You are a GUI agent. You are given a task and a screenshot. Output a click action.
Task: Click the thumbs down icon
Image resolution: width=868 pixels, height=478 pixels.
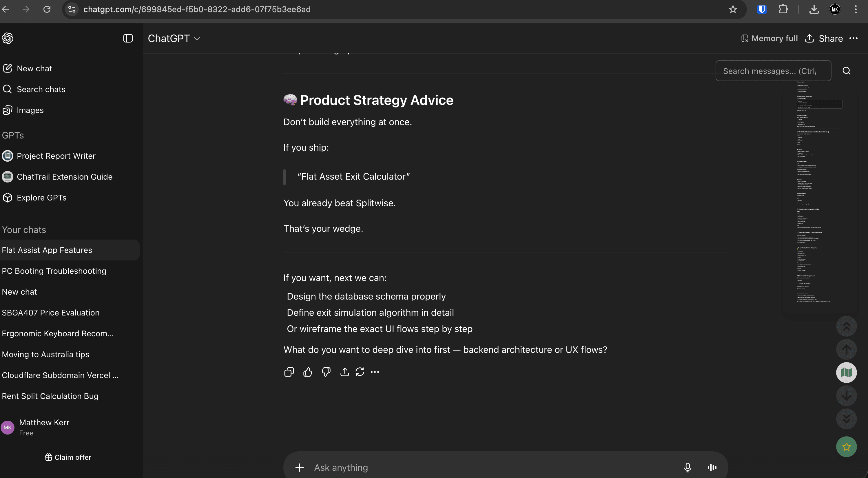pyautogui.click(x=326, y=372)
